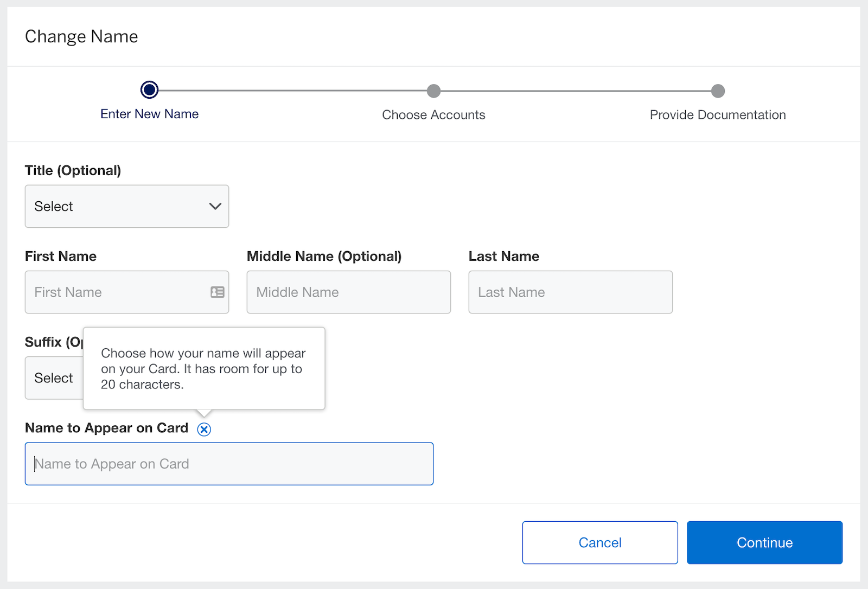Open the Title dropdown
868x589 pixels.
(126, 206)
